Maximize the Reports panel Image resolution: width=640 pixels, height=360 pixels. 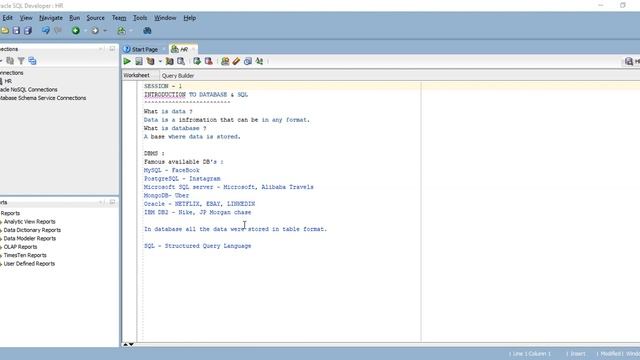pos(112,202)
